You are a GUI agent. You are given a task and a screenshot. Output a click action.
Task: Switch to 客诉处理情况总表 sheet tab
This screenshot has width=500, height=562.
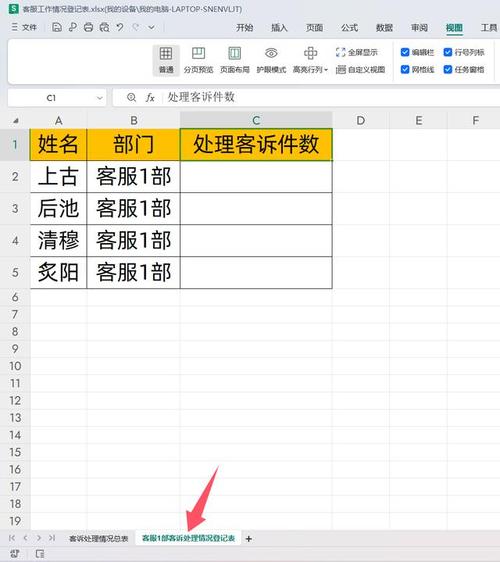tap(99, 538)
